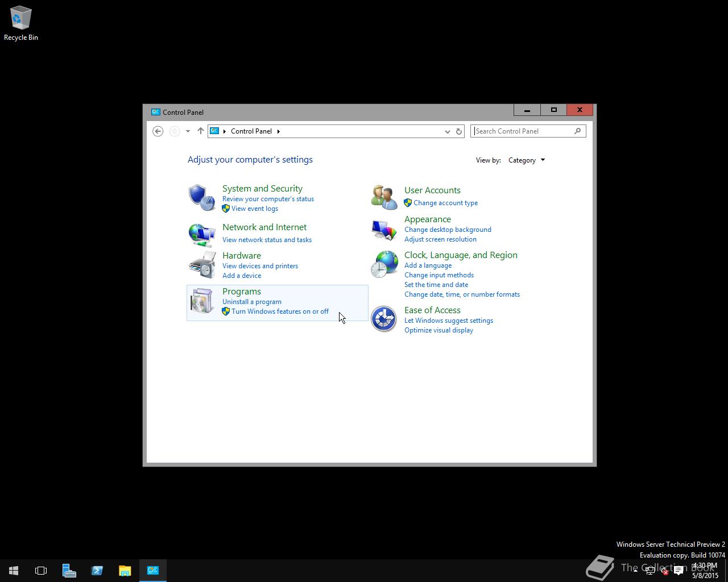Image resolution: width=728 pixels, height=582 pixels.
Task: Click Change desktop background
Action: [448, 230]
